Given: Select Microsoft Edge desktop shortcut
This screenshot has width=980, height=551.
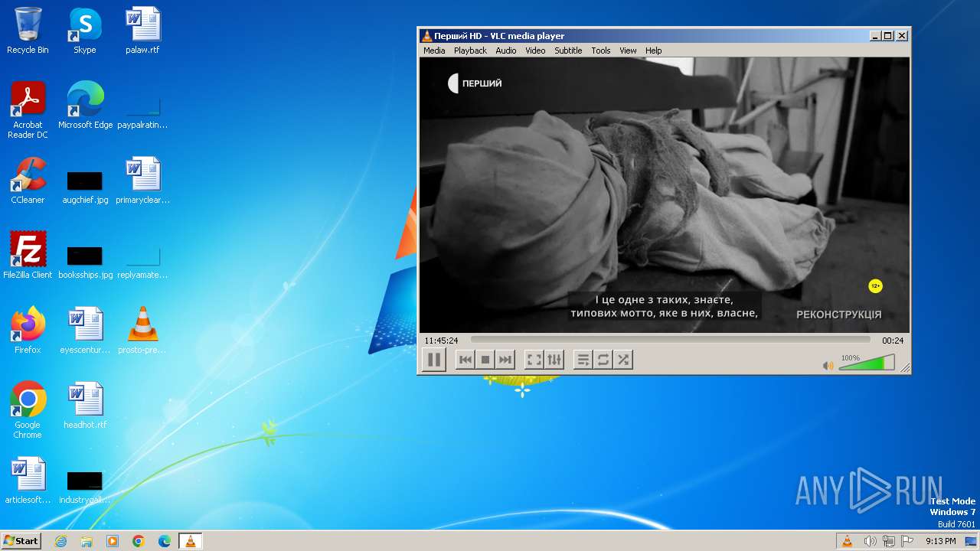Looking at the screenshot, I should [x=85, y=106].
